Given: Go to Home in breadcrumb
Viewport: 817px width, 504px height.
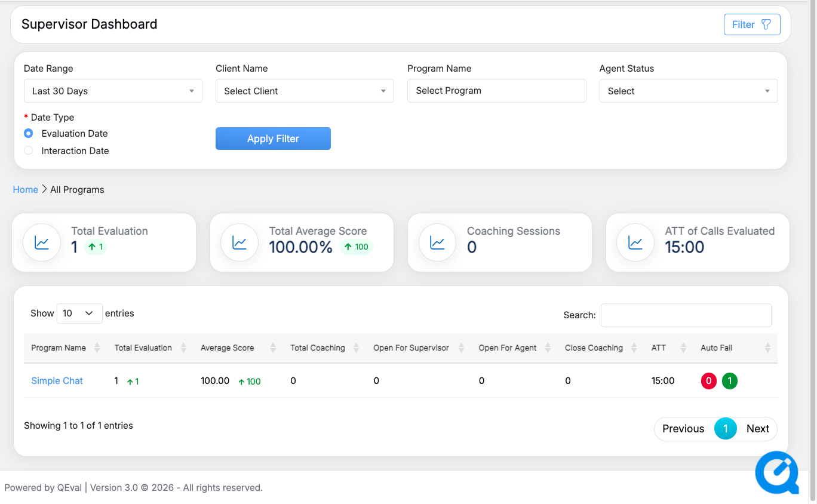Looking at the screenshot, I should coord(26,190).
